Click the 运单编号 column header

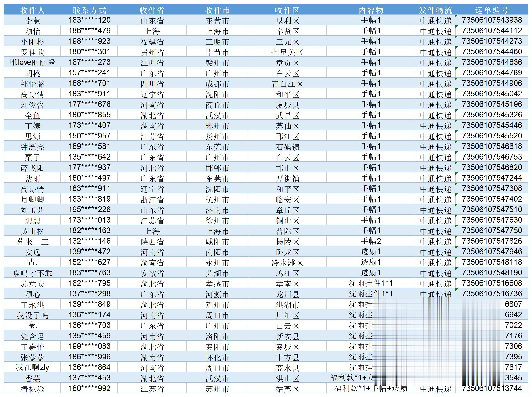coord(492,10)
